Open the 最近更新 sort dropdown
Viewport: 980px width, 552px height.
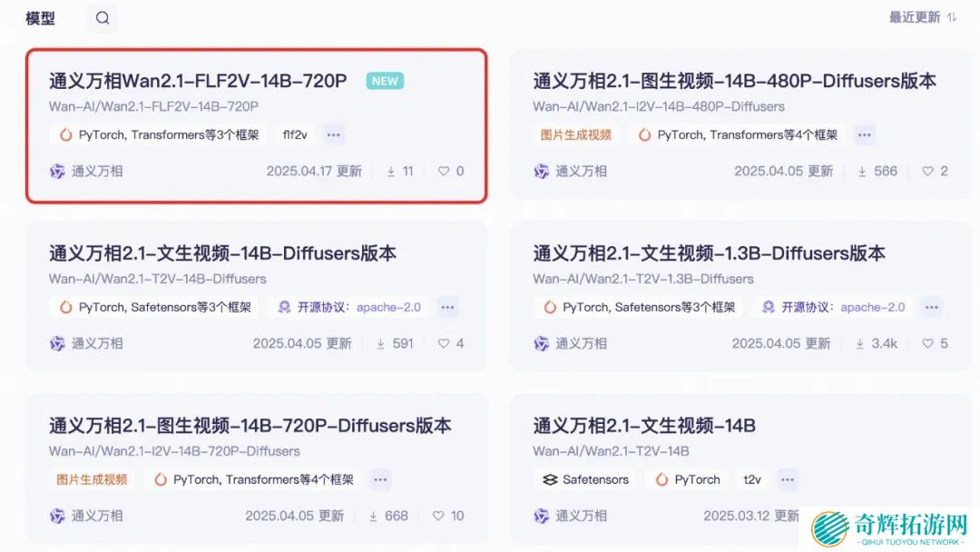coord(923,17)
